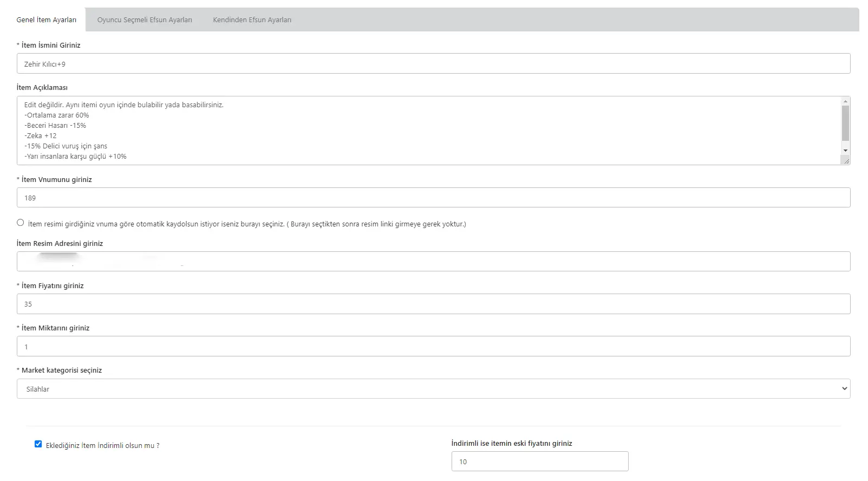This screenshot has height=481, width=868.
Task: Click the 'Eklediğiniz İtem İndirimli olsun mu' label
Action: click(x=103, y=446)
